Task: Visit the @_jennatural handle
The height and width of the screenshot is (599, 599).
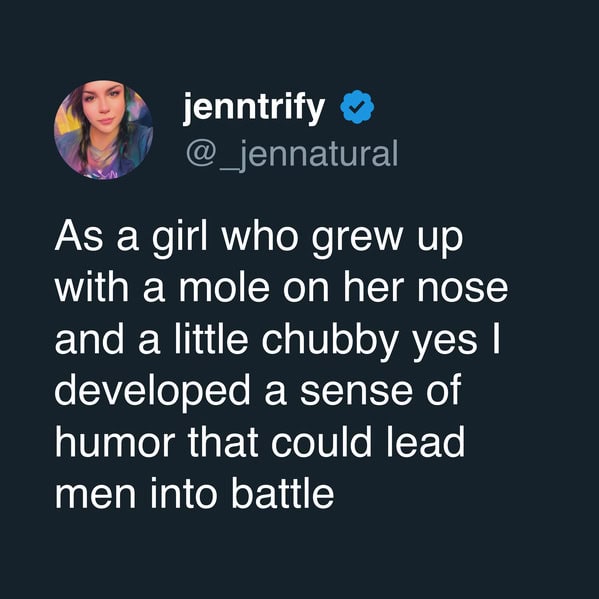Action: click(x=292, y=155)
